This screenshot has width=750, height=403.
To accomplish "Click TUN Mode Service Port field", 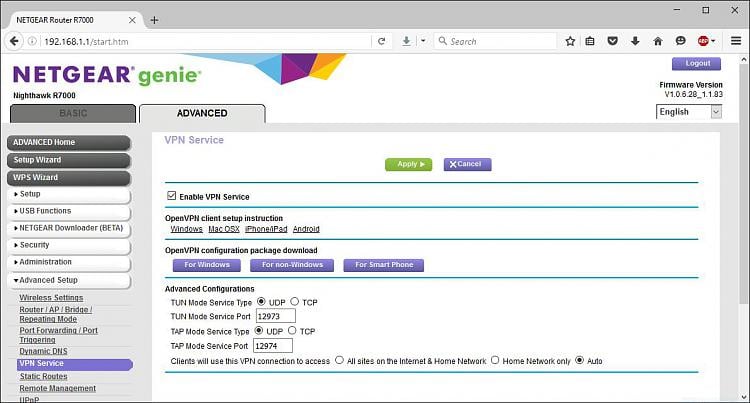I will 276,316.
